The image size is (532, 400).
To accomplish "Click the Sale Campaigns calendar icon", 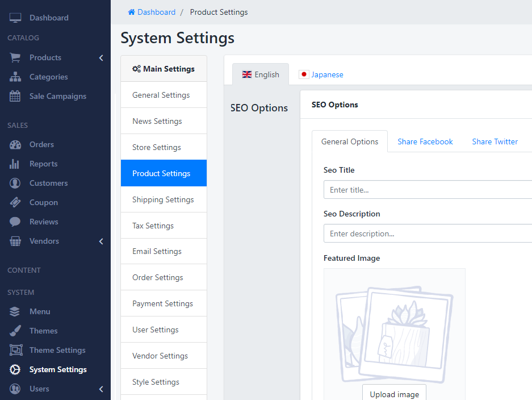I will point(15,96).
